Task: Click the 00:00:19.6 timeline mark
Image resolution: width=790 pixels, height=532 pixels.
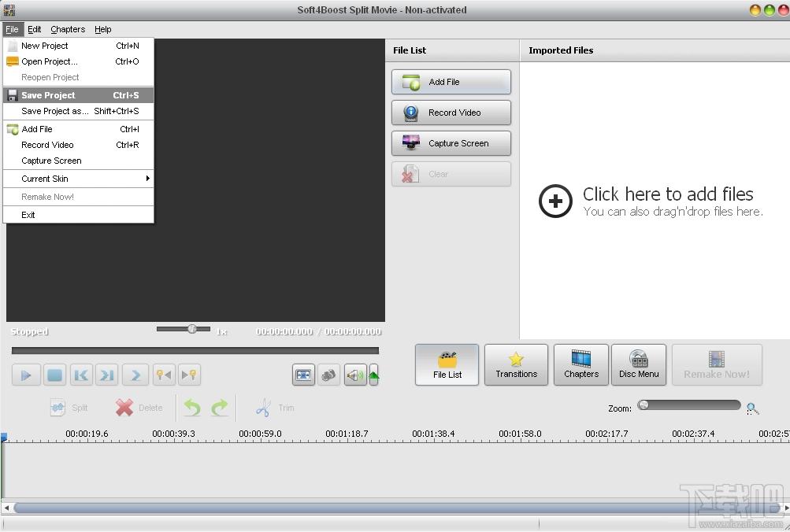Action: click(87, 434)
